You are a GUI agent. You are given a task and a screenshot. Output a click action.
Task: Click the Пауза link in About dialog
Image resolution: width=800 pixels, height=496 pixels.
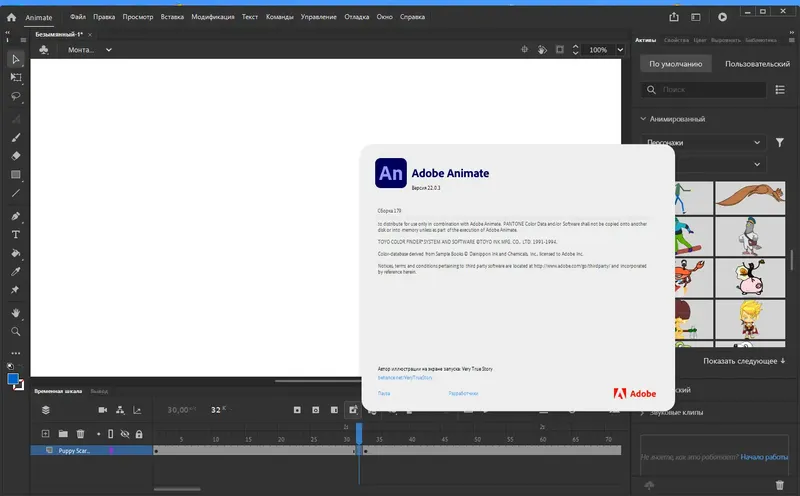coord(384,393)
